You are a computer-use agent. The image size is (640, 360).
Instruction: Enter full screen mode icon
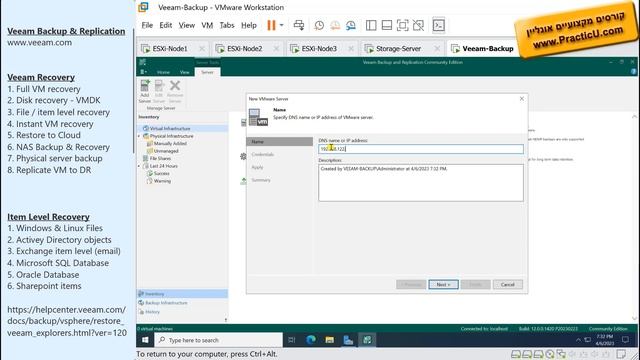coord(402,25)
